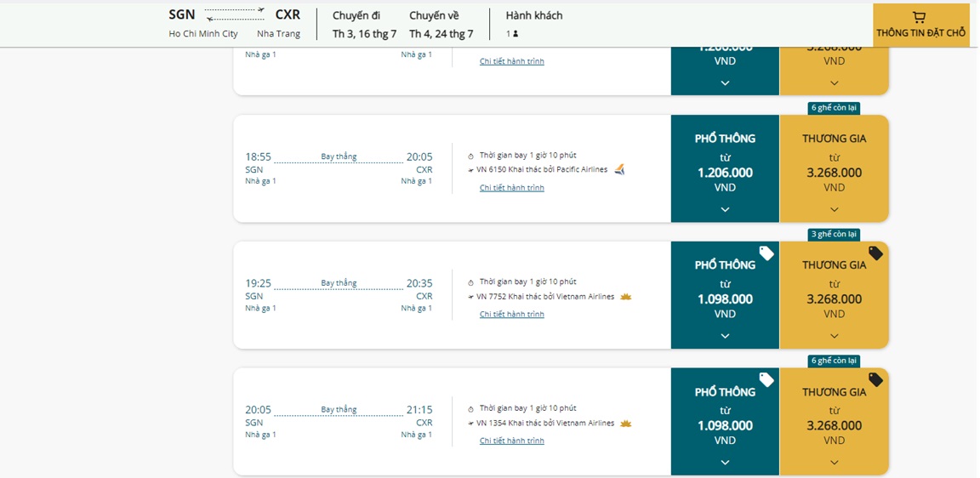Open Chi tiết hành trình for flight VN 1354
The height and width of the screenshot is (478, 980).
[511, 441]
